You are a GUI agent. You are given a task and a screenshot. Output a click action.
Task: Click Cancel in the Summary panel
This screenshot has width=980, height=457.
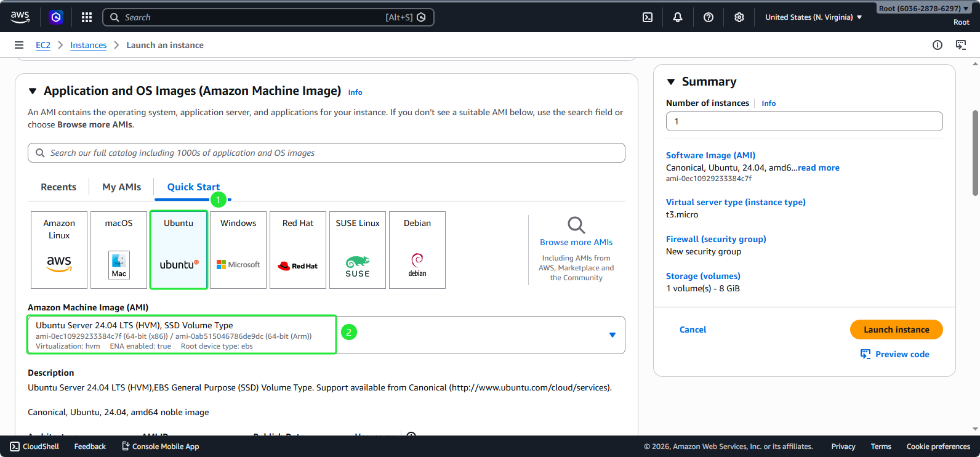pos(693,330)
